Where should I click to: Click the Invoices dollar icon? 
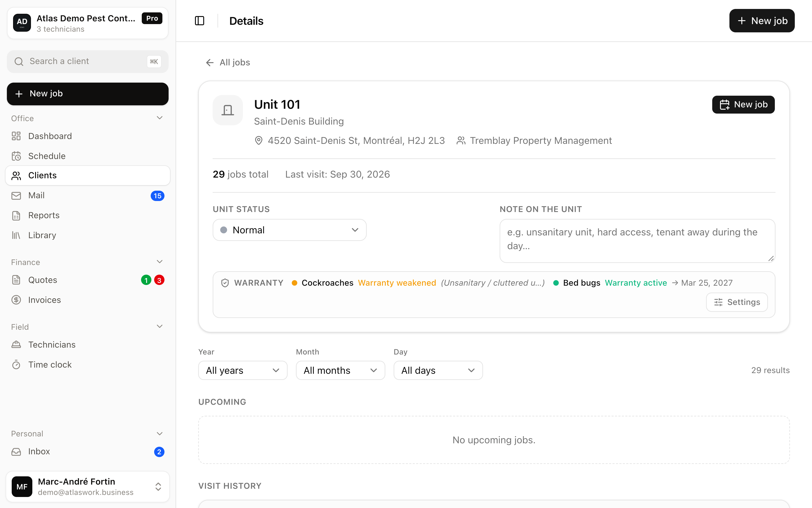pyautogui.click(x=16, y=300)
